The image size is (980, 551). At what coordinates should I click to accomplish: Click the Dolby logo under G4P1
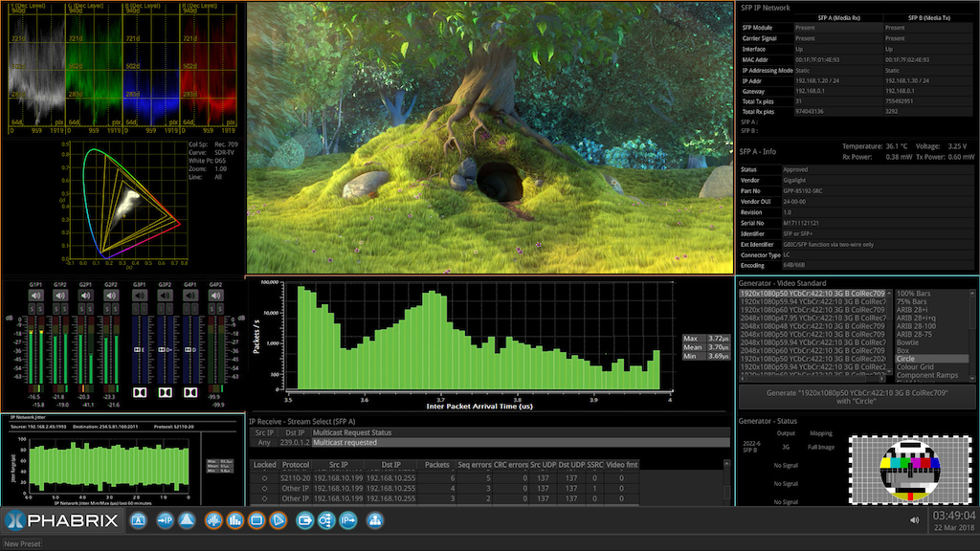190,392
